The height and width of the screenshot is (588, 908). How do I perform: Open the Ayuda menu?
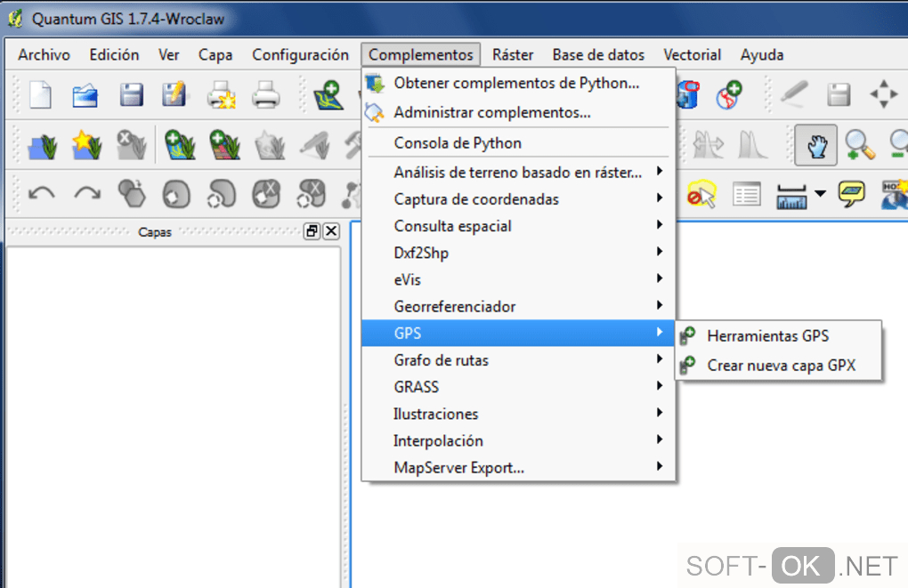[762, 55]
